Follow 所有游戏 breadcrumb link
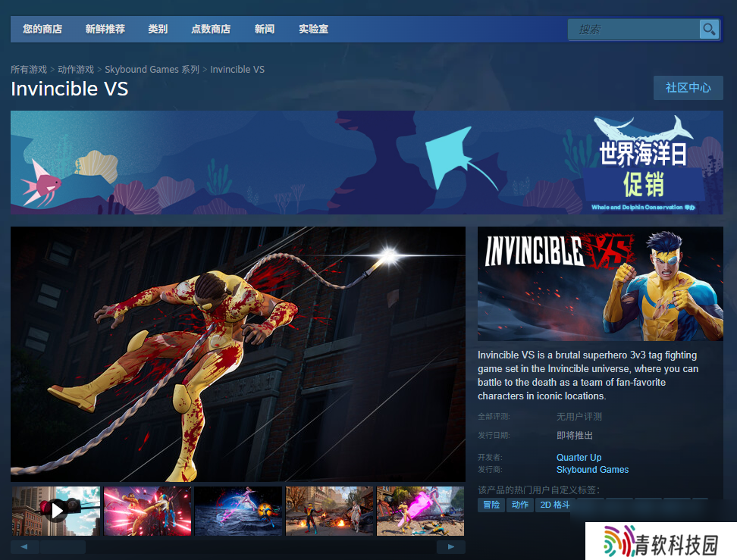This screenshot has width=737, height=560. point(29,70)
